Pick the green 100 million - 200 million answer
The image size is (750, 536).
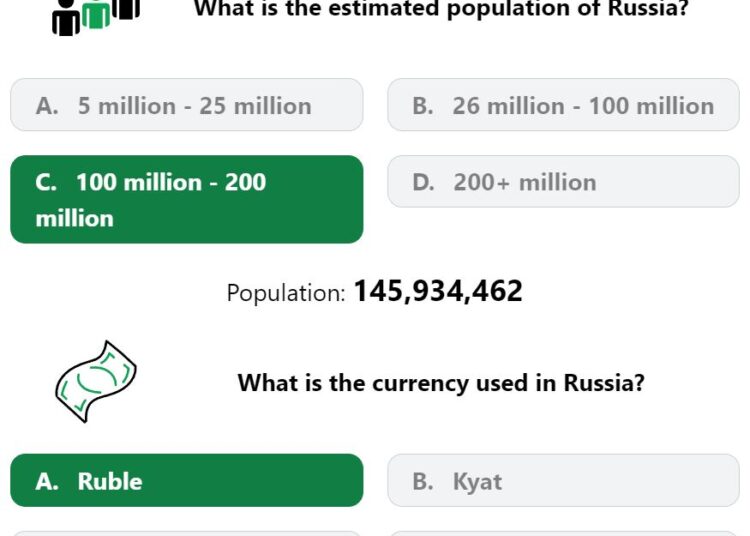pyautogui.click(x=187, y=199)
